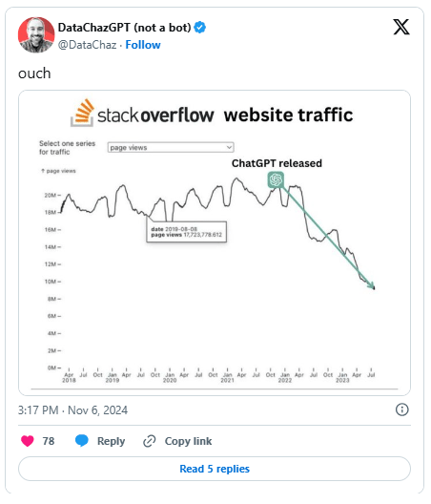Viewport: 431px width, 504px height.
Task: Open the info circle icon
Action: tap(402, 409)
